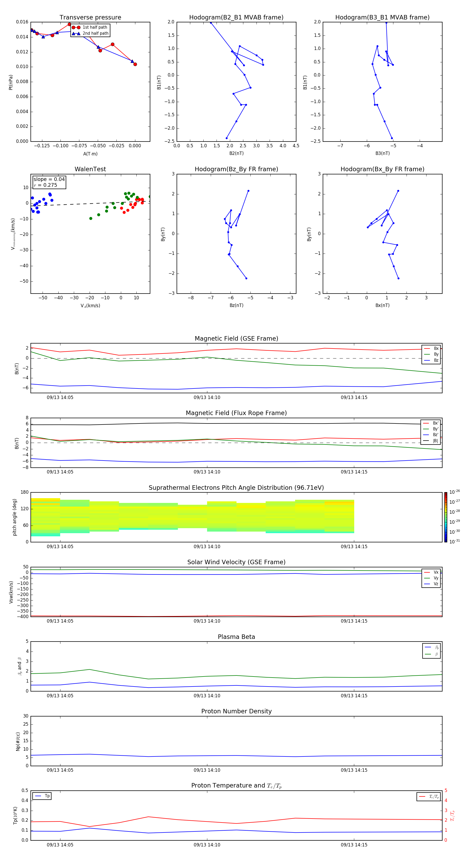
Task: Click the Vx legend entry in solar wind plot
Action: [x=431, y=572]
